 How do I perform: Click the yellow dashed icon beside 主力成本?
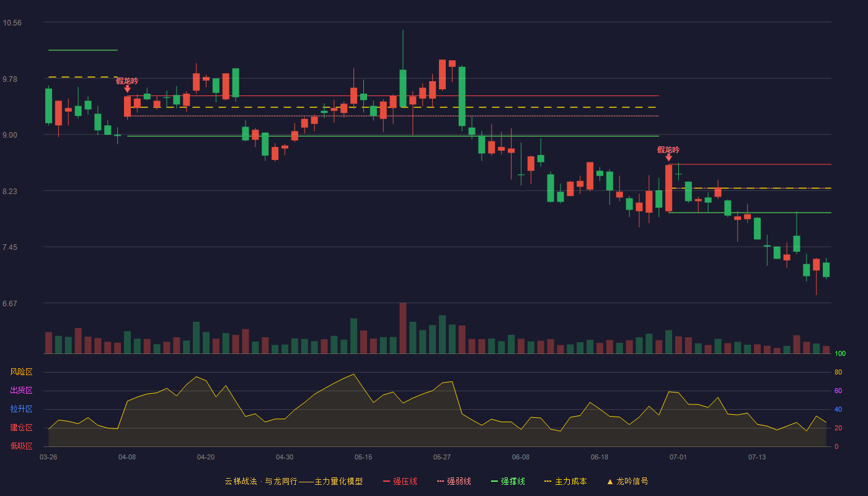click(x=547, y=481)
